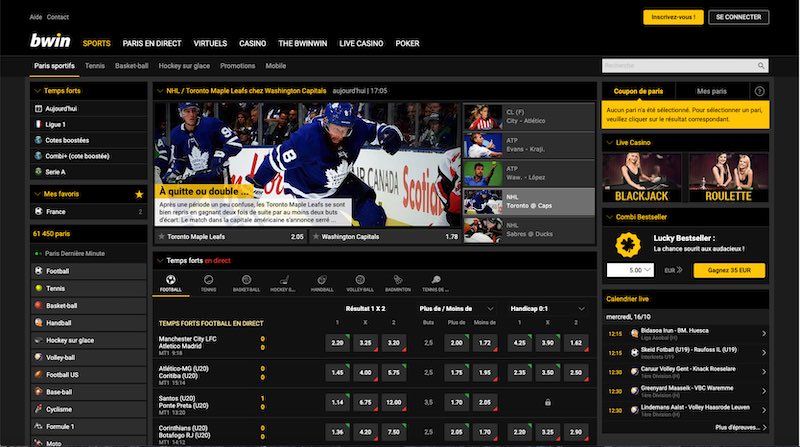The height and width of the screenshot is (447, 800).
Task: Open the CASINO menu
Action: [x=253, y=44]
